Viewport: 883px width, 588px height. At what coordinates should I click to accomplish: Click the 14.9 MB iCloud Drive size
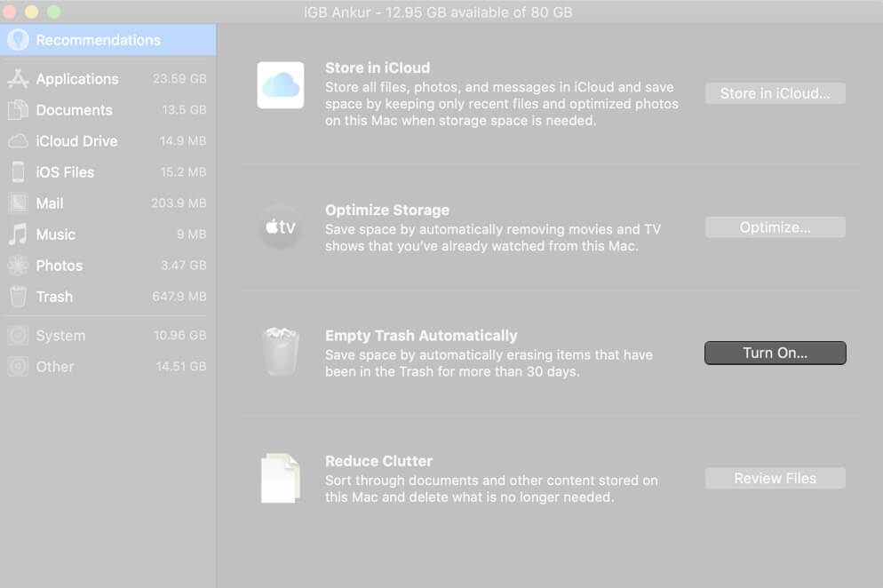pyautogui.click(x=183, y=141)
